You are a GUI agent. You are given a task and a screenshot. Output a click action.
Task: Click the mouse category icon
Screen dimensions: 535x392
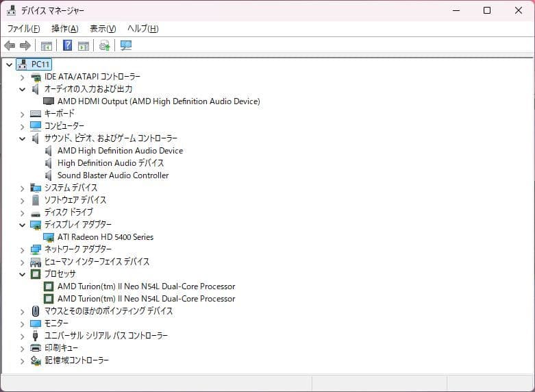click(36, 311)
